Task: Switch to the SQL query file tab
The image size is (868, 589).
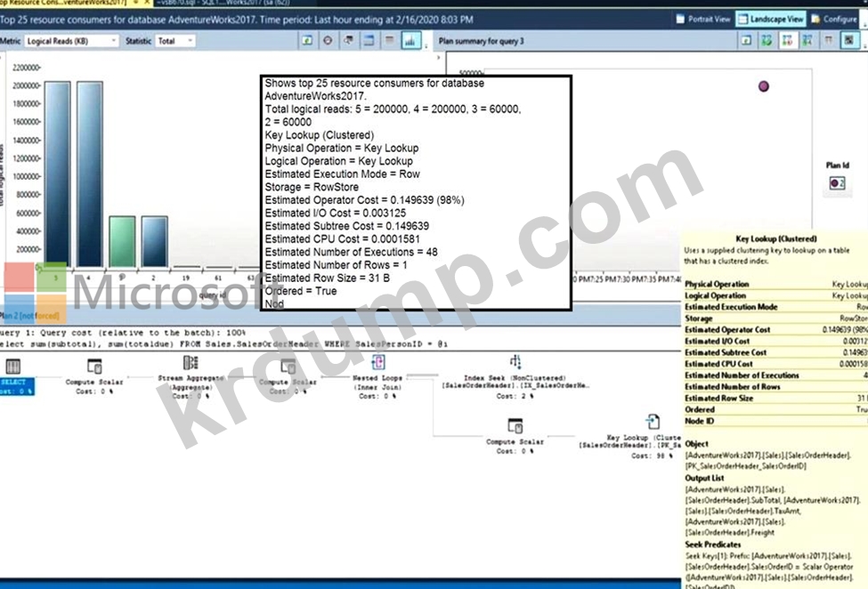Action: [205, 4]
